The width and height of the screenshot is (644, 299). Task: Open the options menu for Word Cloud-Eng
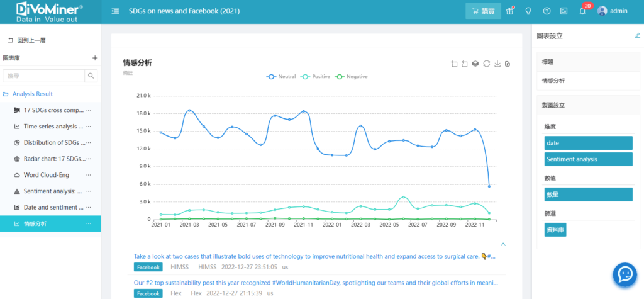(x=89, y=175)
